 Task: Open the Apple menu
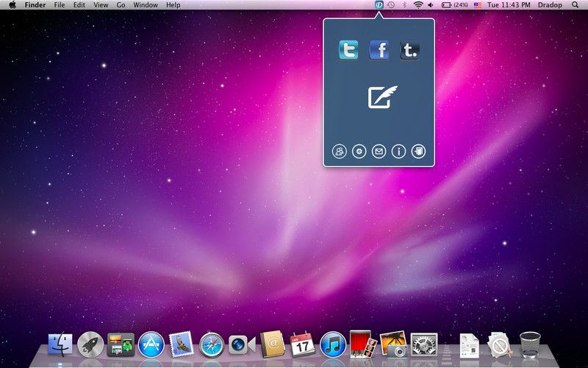[x=12, y=5]
